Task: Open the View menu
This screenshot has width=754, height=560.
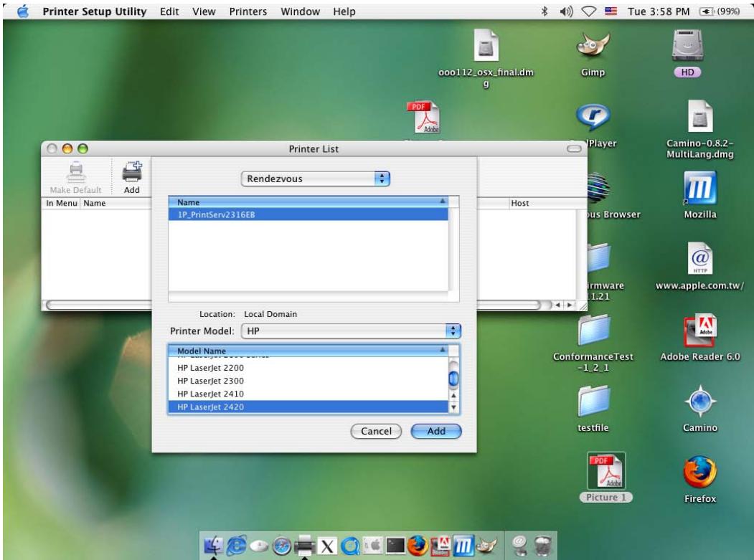Action: tap(204, 11)
